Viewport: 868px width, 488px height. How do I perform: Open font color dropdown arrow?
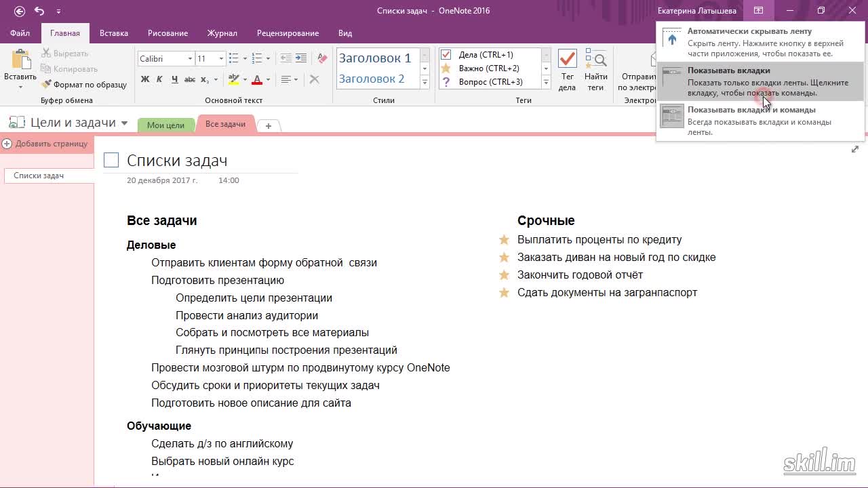[x=268, y=79]
